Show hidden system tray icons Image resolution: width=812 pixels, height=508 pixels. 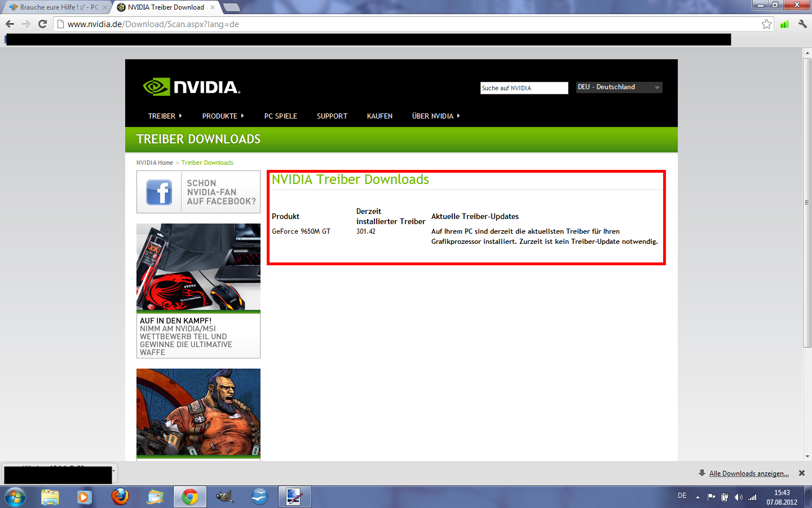coord(698,497)
